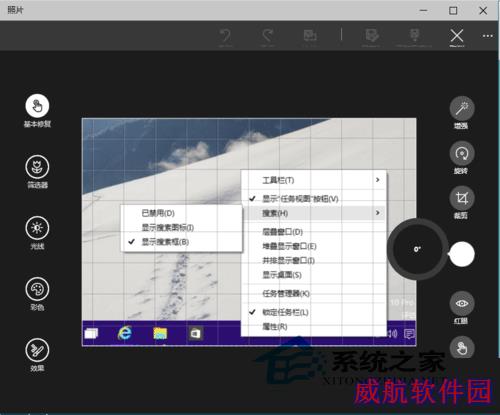This screenshot has width=500, height=415.
Task: Cancel editing with the toolbar X button
Action: (x=457, y=36)
